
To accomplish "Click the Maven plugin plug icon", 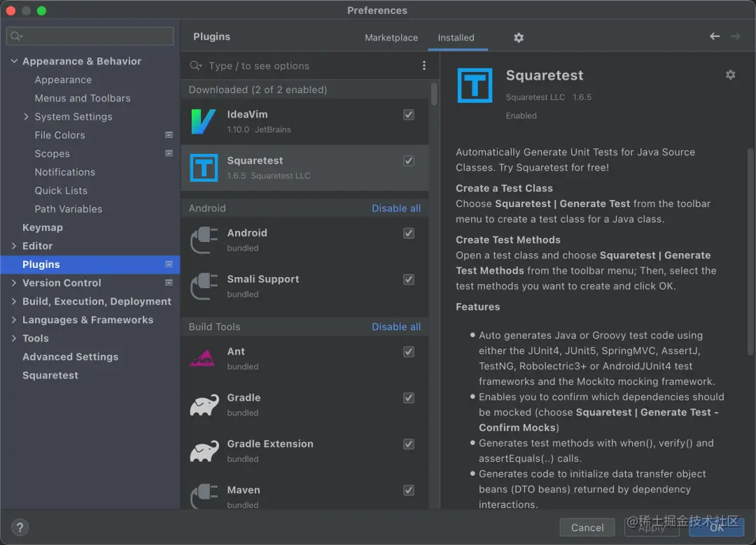I will (x=204, y=495).
